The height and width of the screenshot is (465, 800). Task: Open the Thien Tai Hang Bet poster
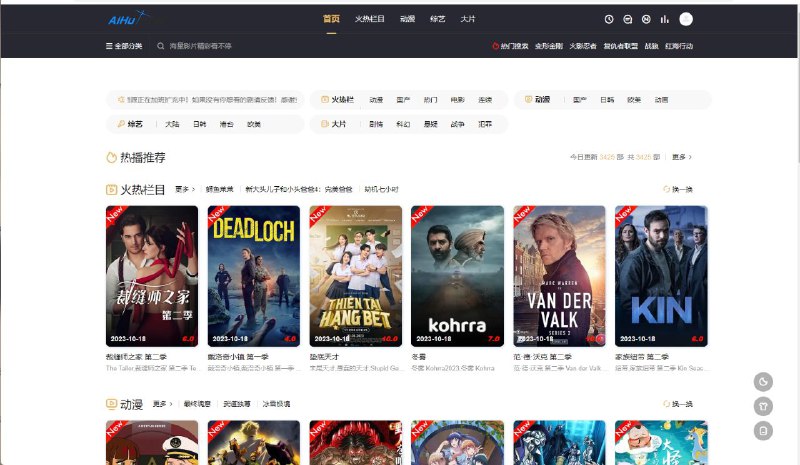pos(356,276)
